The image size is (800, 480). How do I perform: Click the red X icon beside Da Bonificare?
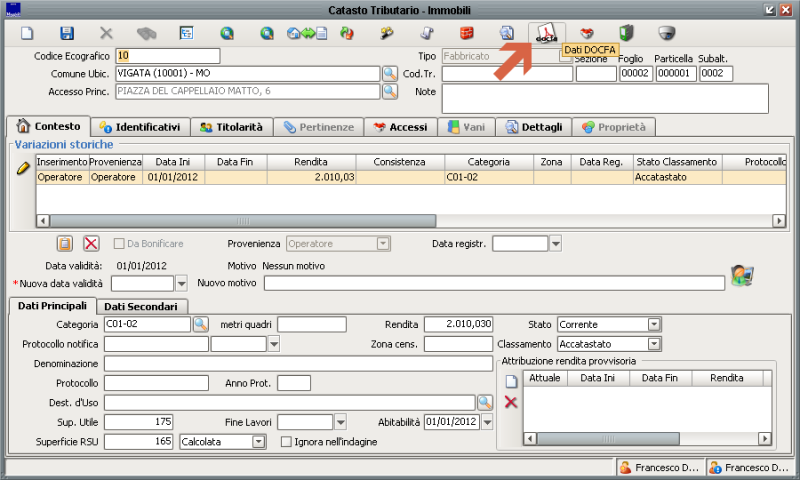point(91,243)
